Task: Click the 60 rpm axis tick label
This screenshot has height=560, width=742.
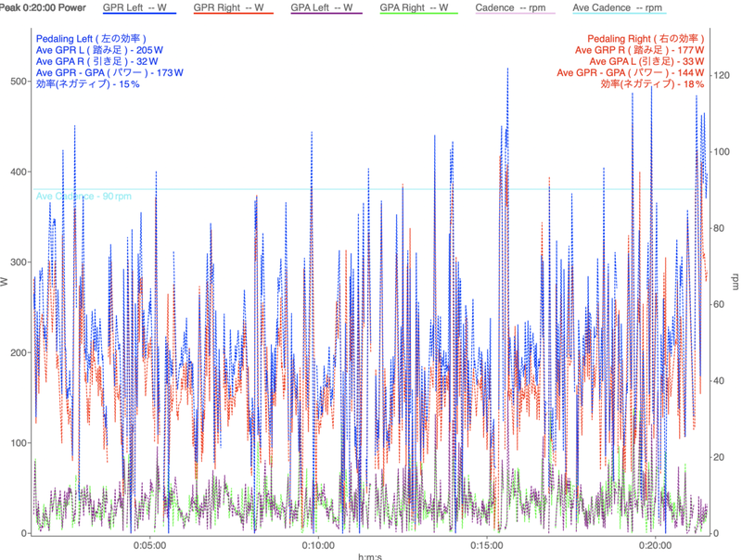Action: (x=718, y=305)
